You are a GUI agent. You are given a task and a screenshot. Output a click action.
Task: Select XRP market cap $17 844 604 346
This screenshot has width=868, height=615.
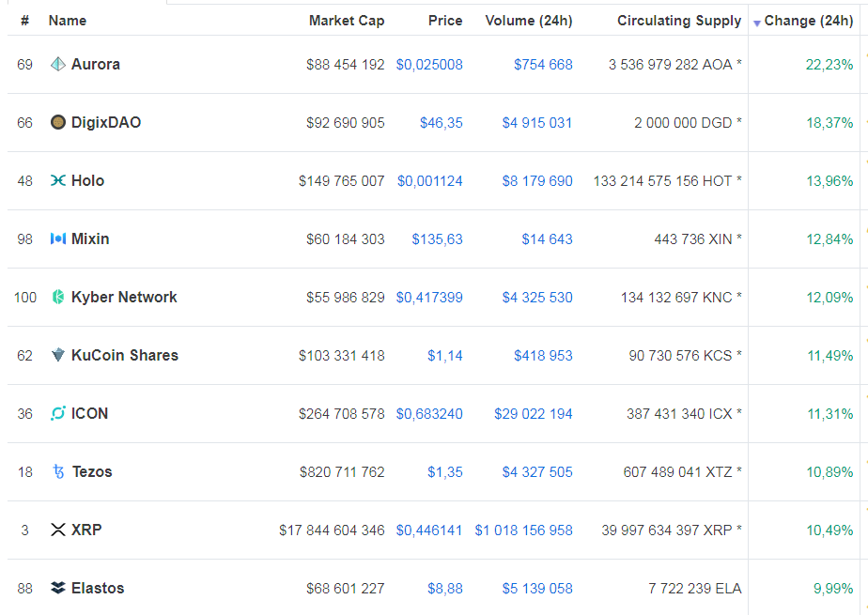[332, 530]
